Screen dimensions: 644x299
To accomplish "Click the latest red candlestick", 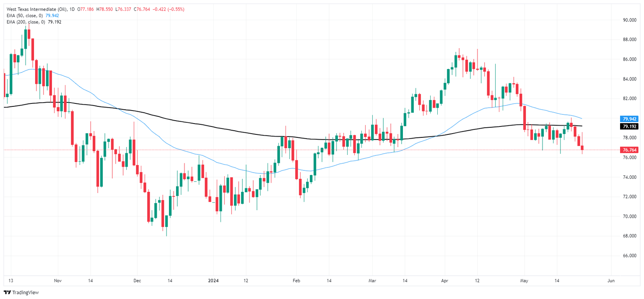I will pos(582,147).
